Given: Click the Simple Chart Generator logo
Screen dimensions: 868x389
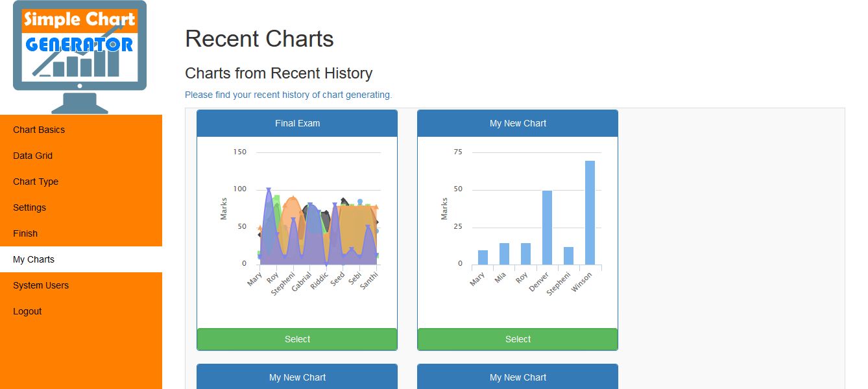Looking at the screenshot, I should click(80, 56).
